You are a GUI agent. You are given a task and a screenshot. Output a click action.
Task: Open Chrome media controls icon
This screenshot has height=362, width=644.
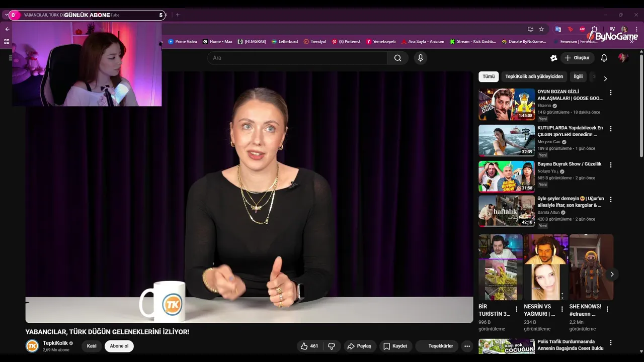coord(612,29)
